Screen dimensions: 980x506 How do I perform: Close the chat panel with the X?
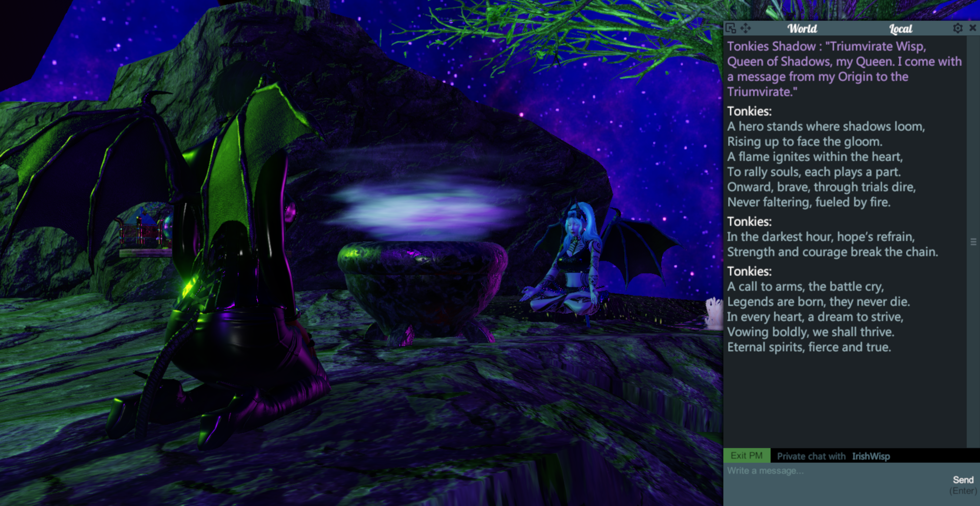coord(972,28)
